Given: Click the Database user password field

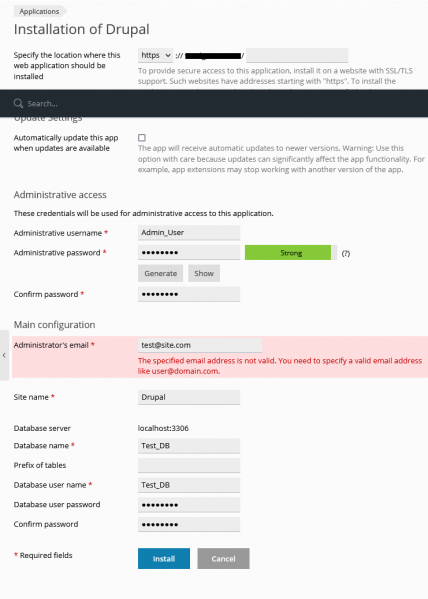Looking at the screenshot, I should [189, 505].
